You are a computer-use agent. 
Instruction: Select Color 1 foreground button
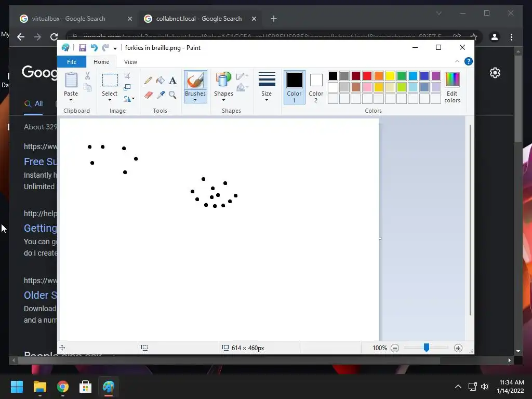[x=294, y=87]
